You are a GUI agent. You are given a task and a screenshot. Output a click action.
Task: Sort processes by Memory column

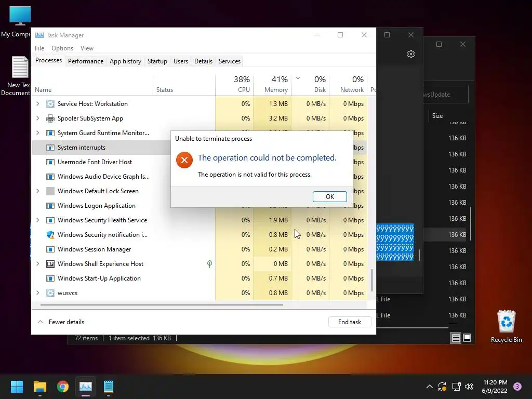[x=272, y=84]
